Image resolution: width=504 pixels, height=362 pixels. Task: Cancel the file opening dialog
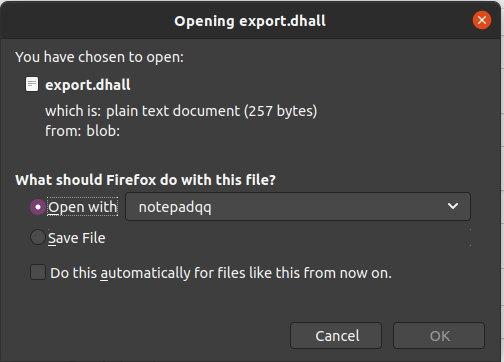pyautogui.click(x=336, y=335)
